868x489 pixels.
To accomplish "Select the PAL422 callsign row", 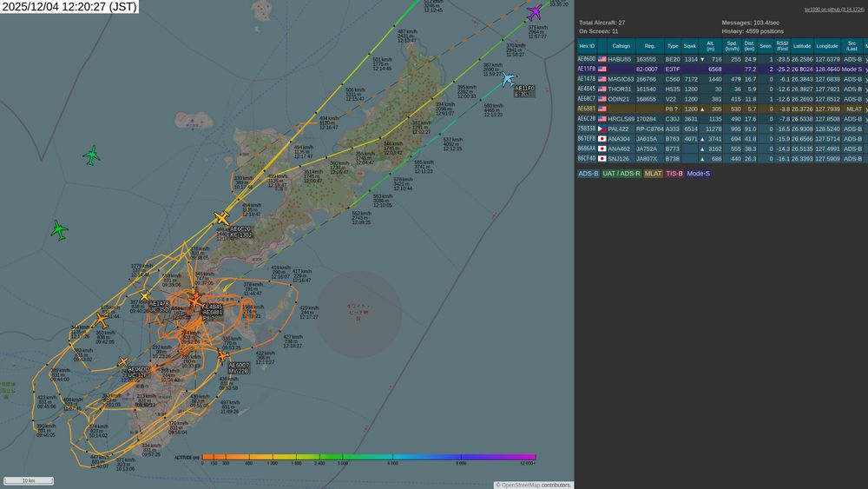I will (722, 129).
